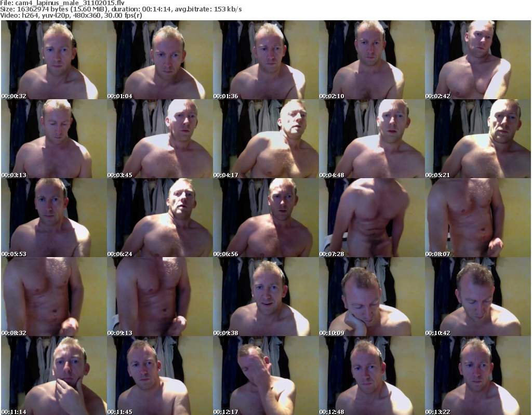Click the frame stamped 00:12:17
The image size is (532, 415).
pos(265,376)
